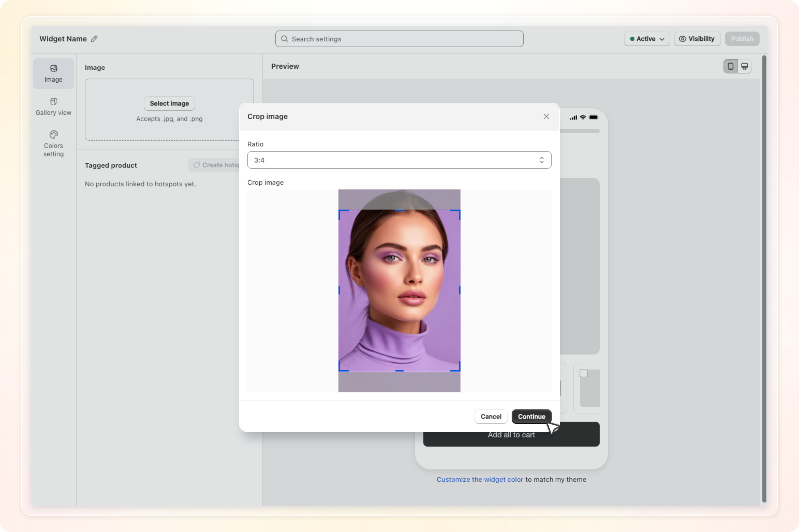Click the vertical scrollbar on the right

[x=764, y=279]
